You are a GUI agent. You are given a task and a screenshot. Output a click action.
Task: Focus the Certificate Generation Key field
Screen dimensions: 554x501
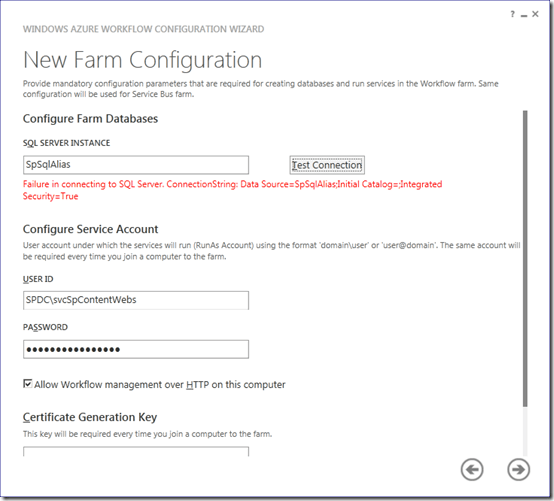(x=136, y=452)
